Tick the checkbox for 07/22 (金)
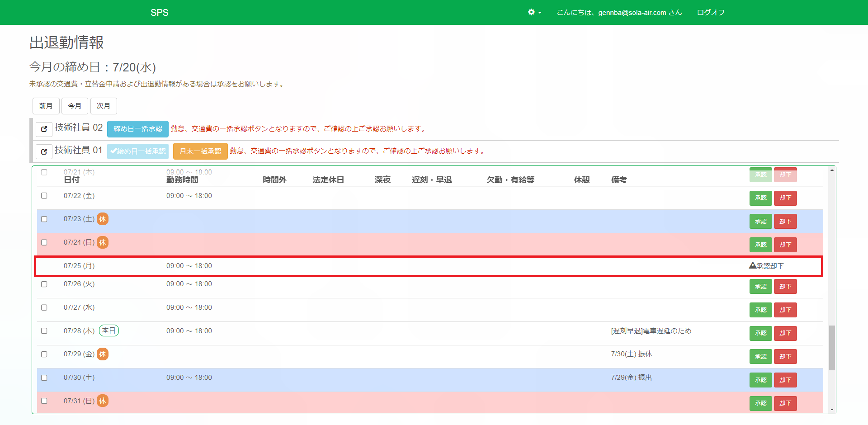This screenshot has height=425, width=868. coord(44,196)
